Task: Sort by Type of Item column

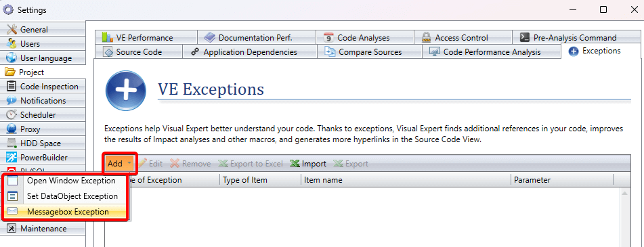Action: (261, 180)
